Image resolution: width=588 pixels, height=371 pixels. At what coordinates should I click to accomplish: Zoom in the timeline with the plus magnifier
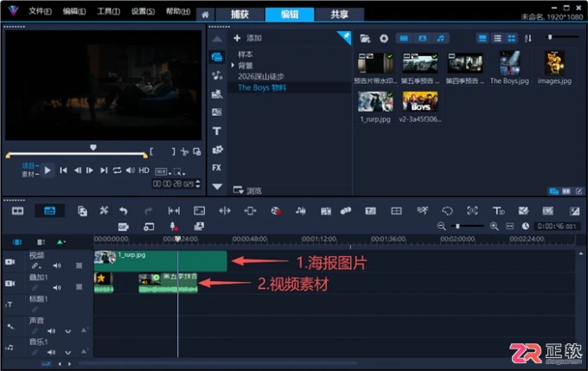pos(495,227)
